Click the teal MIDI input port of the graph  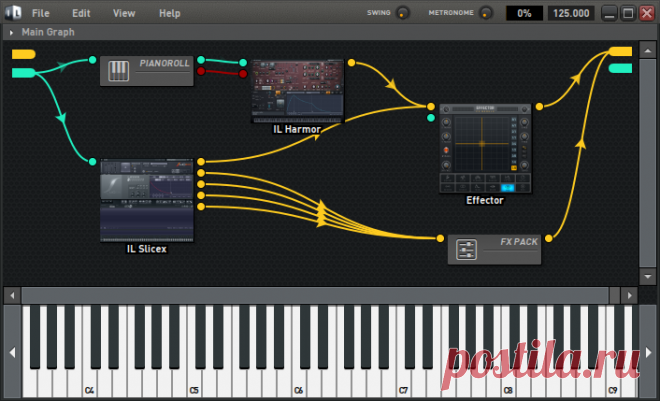[x=24, y=73]
